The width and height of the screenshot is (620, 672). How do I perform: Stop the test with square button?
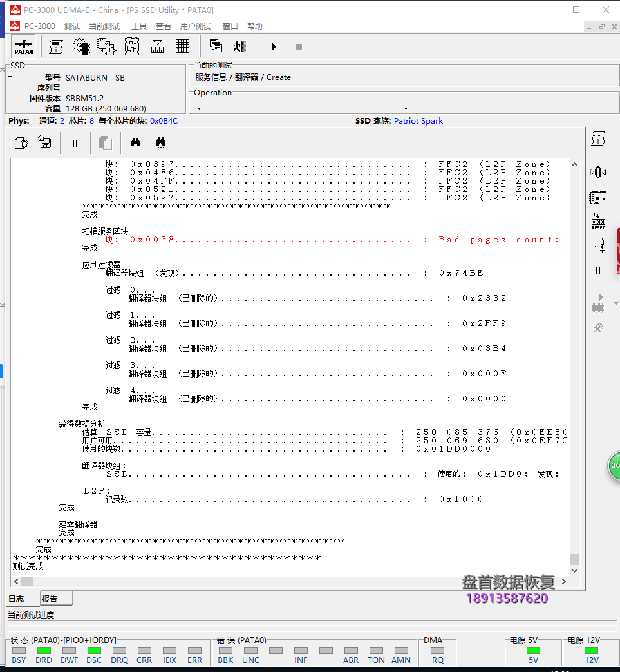[x=299, y=47]
